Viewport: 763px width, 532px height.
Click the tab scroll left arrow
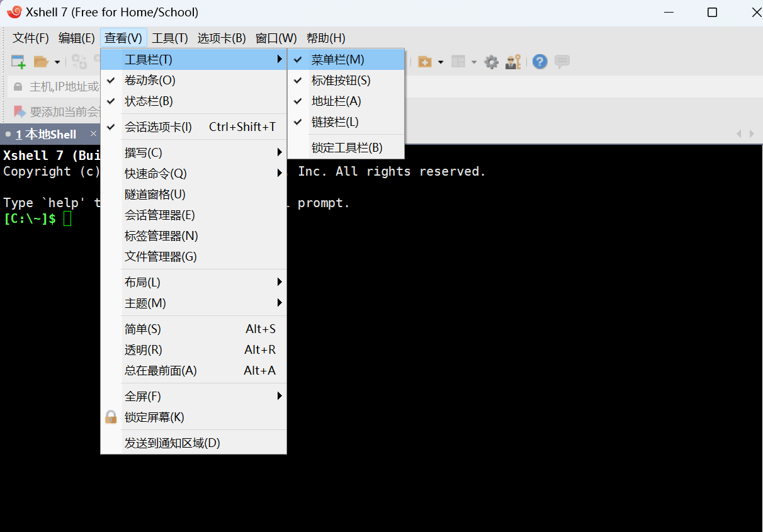click(x=739, y=133)
